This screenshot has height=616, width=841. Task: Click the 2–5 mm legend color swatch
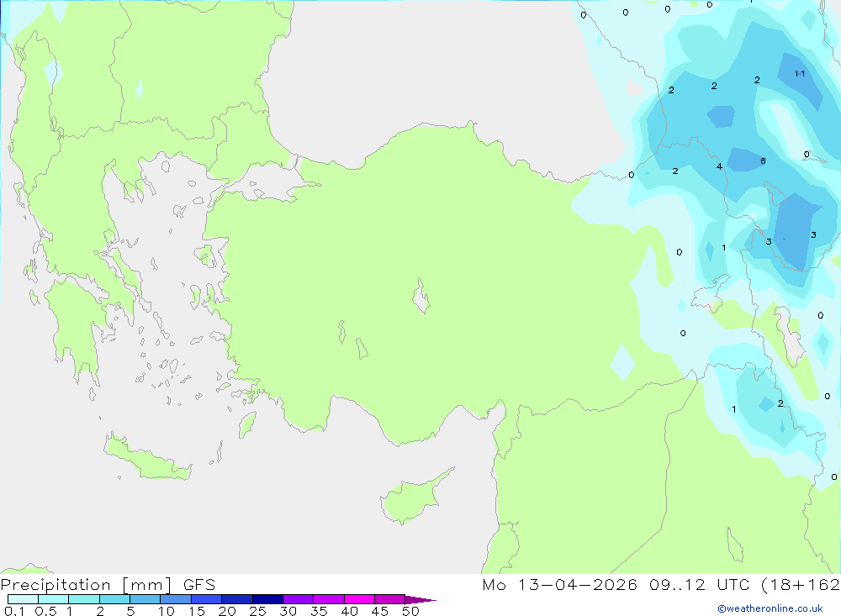[x=114, y=599]
